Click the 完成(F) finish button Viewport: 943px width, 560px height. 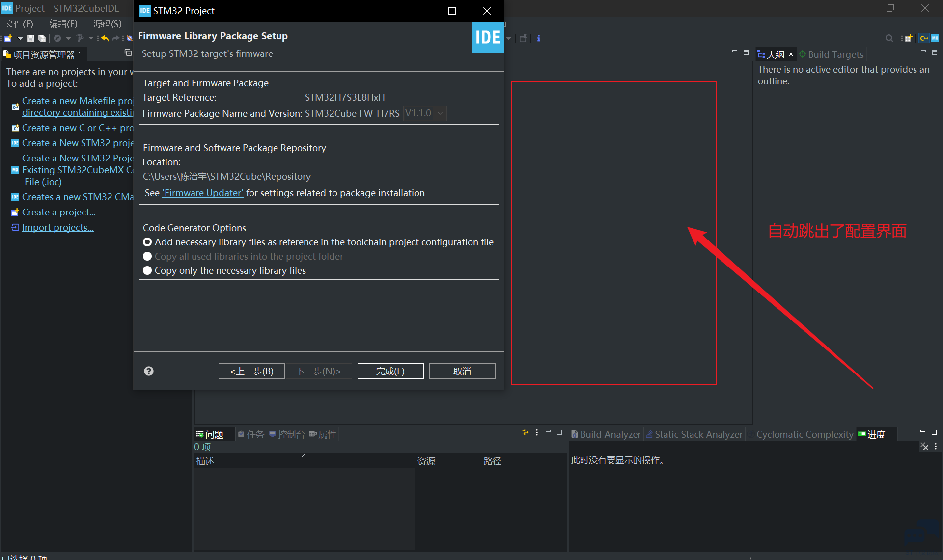[x=390, y=371]
